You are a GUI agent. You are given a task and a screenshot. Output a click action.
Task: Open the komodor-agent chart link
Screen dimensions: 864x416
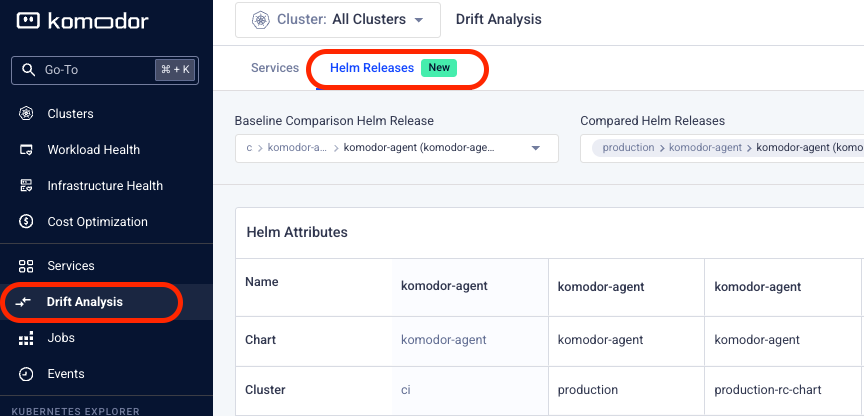[443, 340]
